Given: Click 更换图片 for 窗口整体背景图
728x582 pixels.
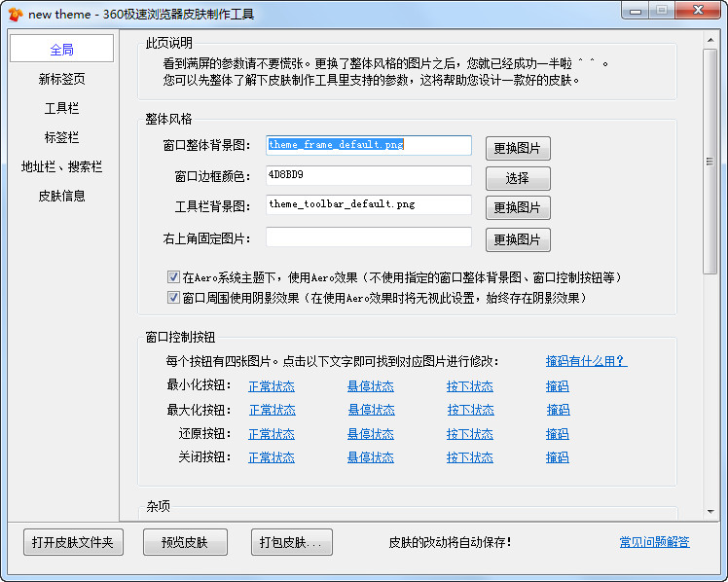Looking at the screenshot, I should 518,149.
